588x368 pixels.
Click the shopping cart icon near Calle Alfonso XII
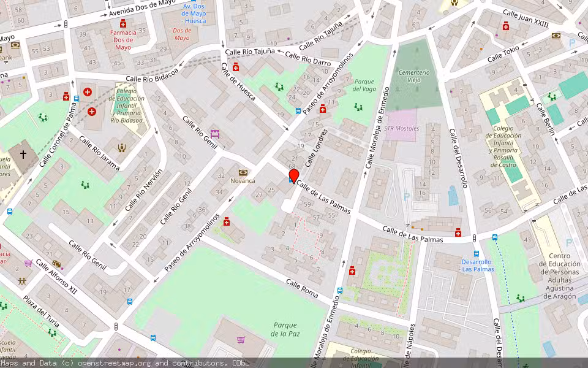(x=28, y=263)
